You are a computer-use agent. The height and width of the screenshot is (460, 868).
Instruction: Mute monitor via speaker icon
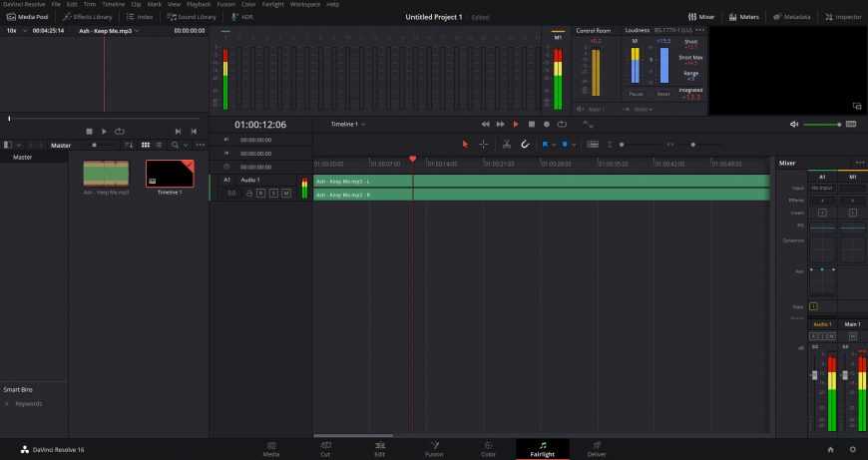pyautogui.click(x=794, y=125)
